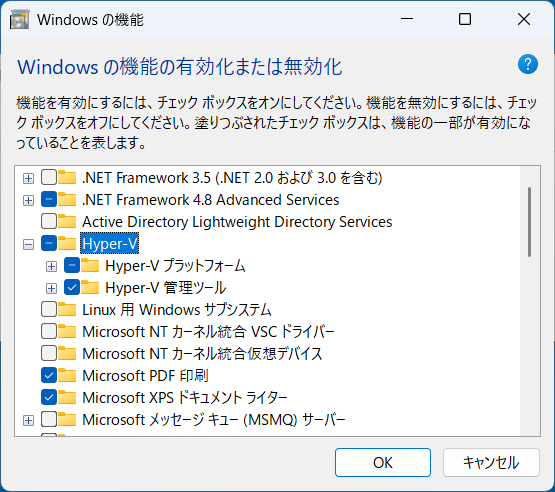Click the Hyper-V folder icon
555x492 pixels.
[x=67, y=243]
